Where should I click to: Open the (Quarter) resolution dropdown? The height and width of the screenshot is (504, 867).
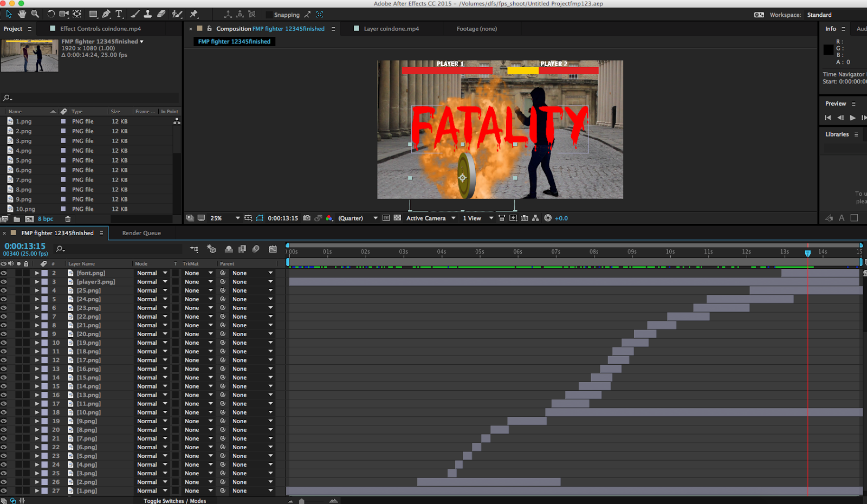[358, 218]
